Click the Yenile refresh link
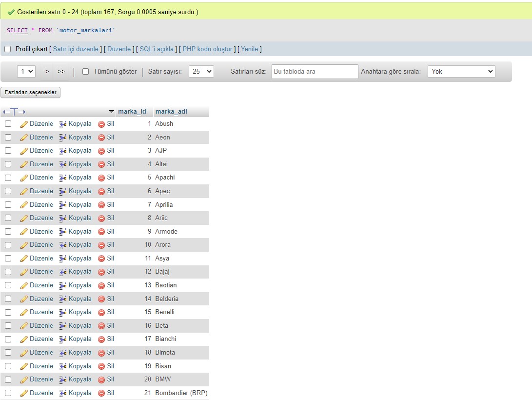The height and width of the screenshot is (400, 532). tap(249, 49)
